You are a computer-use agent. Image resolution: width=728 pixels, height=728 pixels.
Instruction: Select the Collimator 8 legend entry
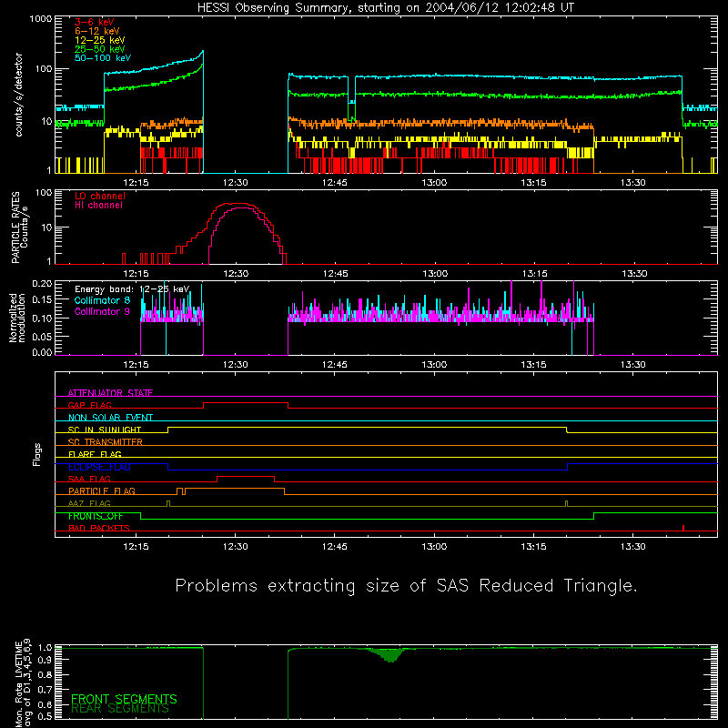(102, 300)
